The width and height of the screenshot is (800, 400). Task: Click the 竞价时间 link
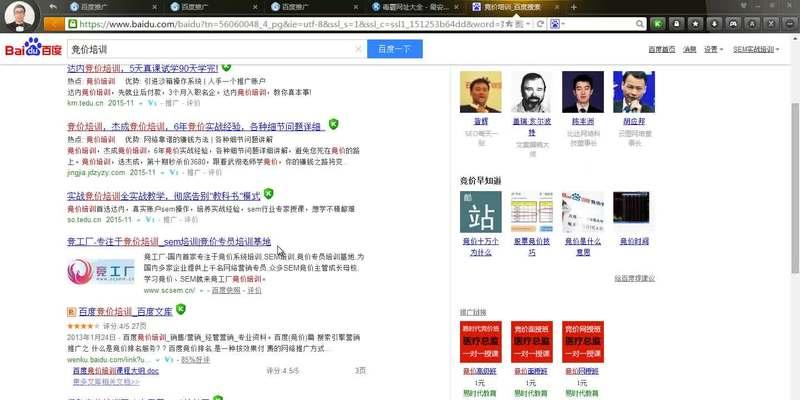[634, 241]
